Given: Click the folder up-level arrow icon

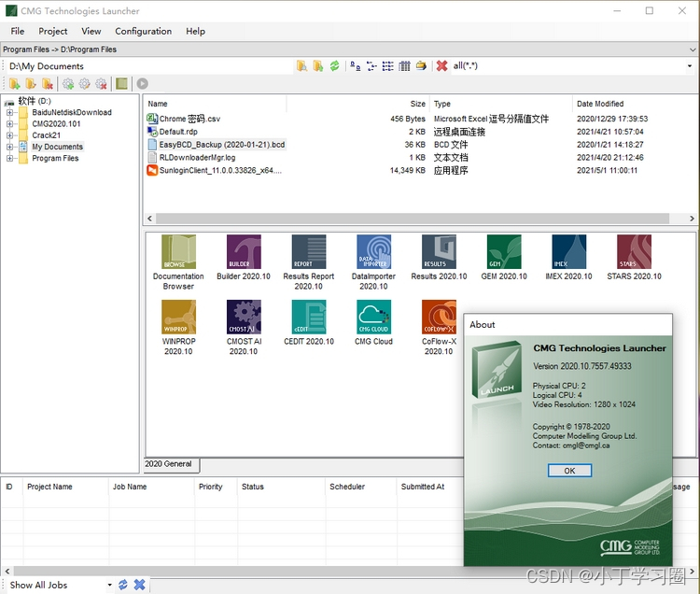Looking at the screenshot, I should pos(318,66).
